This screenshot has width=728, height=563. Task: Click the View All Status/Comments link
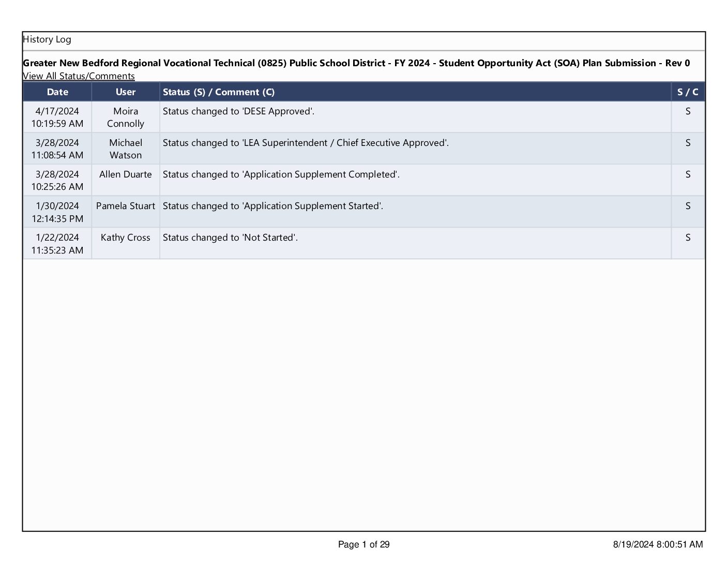coord(79,76)
